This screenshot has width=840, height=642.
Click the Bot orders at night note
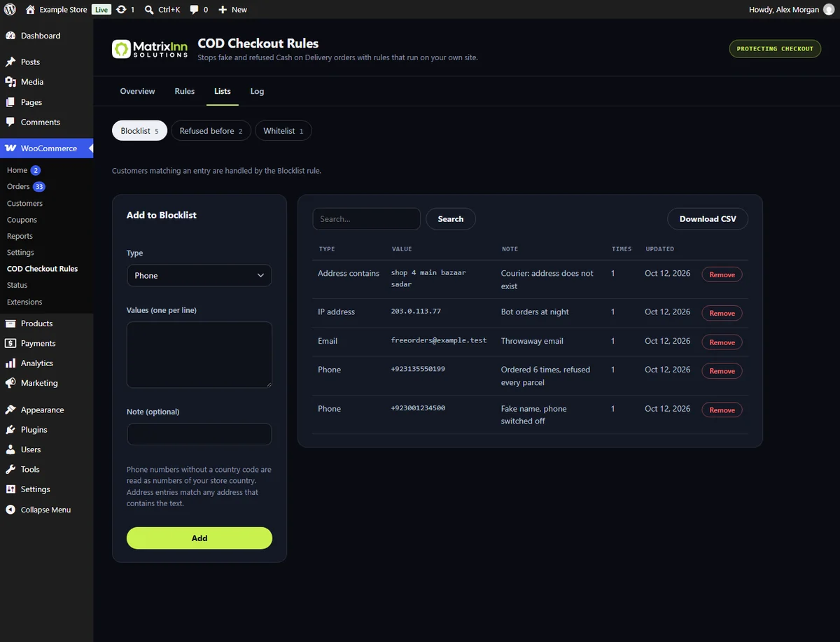(535, 312)
